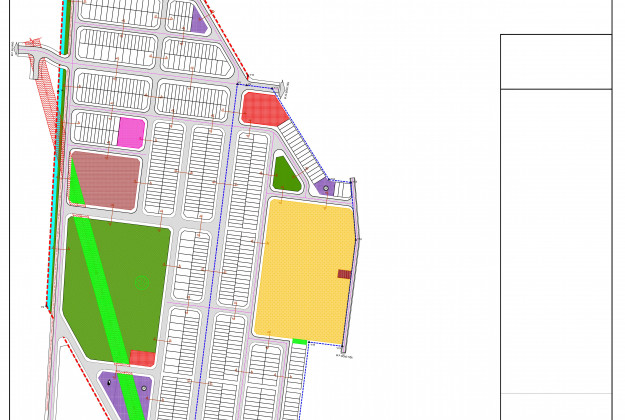The height and width of the screenshot is (420, 625).
Task: Click the dark red rectangle inside yellow block
Action: [344, 274]
